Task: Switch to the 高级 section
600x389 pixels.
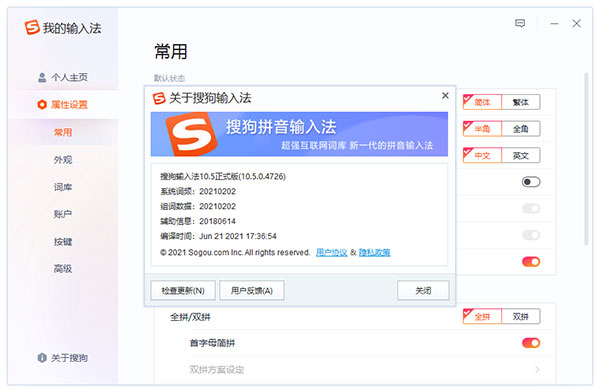Action: point(63,269)
